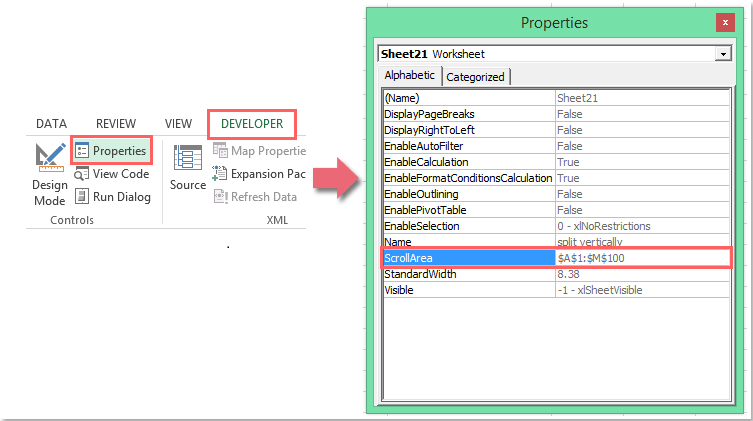Toggle the EnableCalculation True value
Image resolution: width=753 pixels, height=421 pixels.
pos(642,162)
